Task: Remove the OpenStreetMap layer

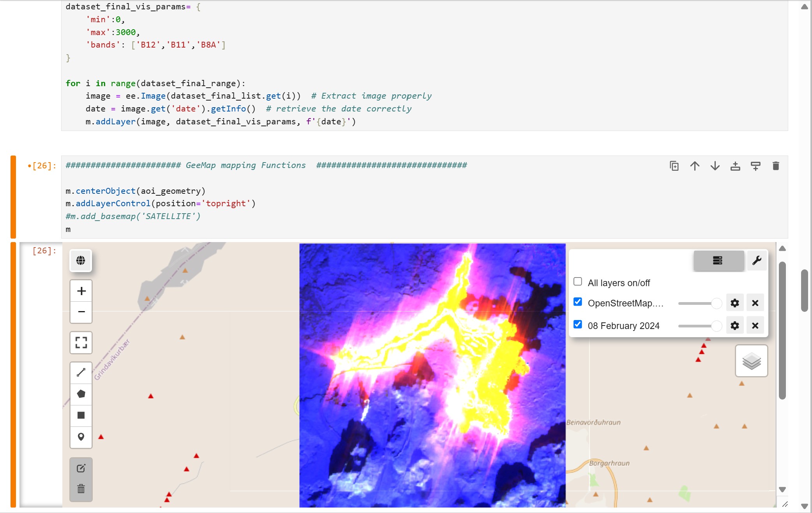Action: 755,303
